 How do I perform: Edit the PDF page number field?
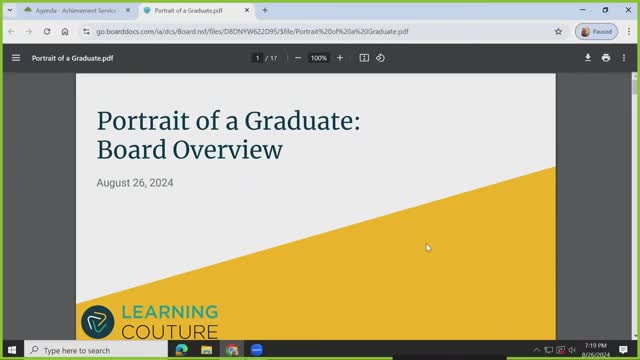257,58
